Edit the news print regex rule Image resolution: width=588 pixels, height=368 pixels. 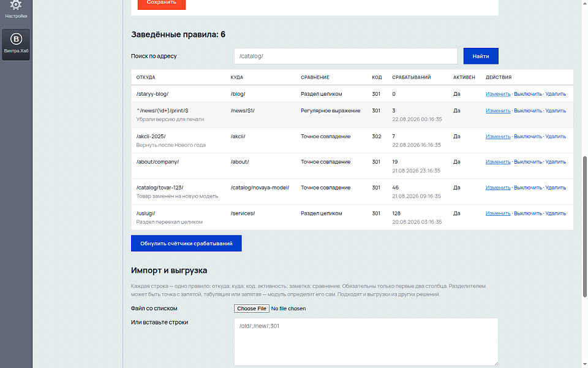pyautogui.click(x=498, y=110)
